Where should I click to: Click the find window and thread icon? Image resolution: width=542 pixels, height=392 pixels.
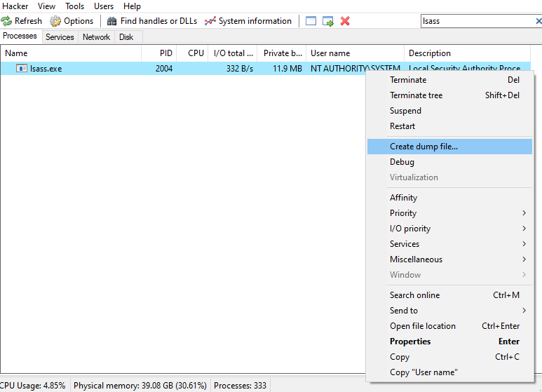point(328,21)
